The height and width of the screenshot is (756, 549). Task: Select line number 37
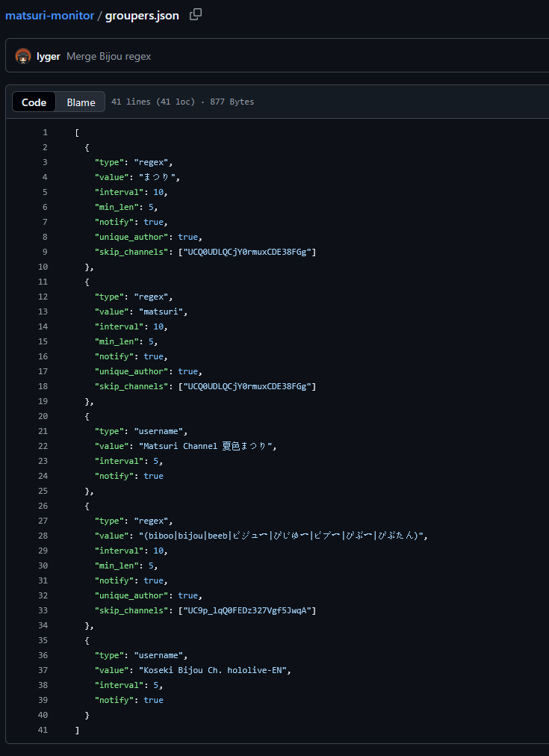point(43,670)
